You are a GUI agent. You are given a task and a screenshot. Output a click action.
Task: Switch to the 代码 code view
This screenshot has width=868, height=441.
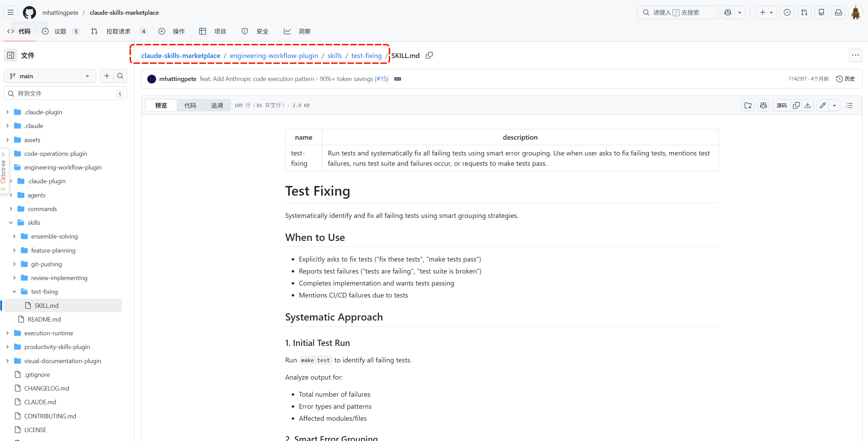[190, 105]
